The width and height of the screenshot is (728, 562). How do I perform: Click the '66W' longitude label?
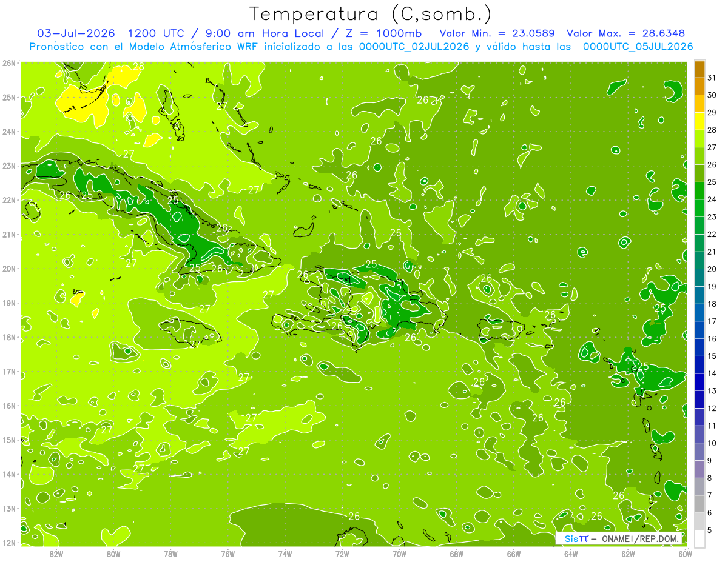[514, 554]
